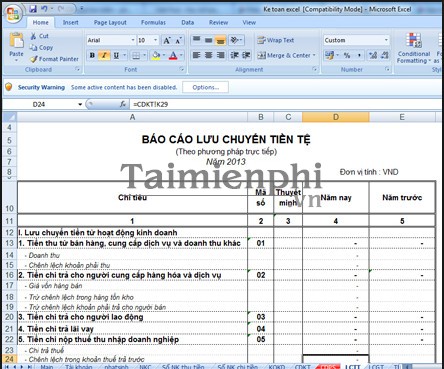This screenshot has height=369, width=444.
Task: Open the View ribbon tab
Action: (249, 22)
